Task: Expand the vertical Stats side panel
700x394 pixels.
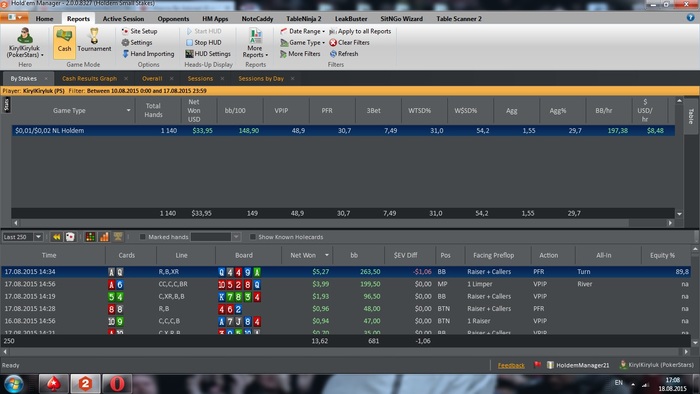Action: click(6, 104)
